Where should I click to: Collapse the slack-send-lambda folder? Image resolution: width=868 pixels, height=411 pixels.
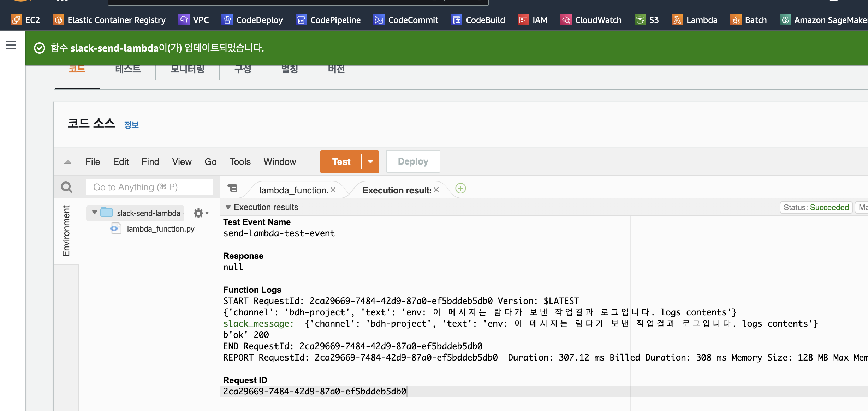[x=94, y=213]
